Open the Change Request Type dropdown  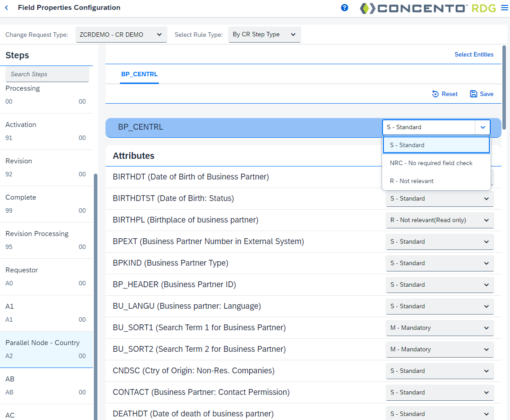[x=121, y=35]
